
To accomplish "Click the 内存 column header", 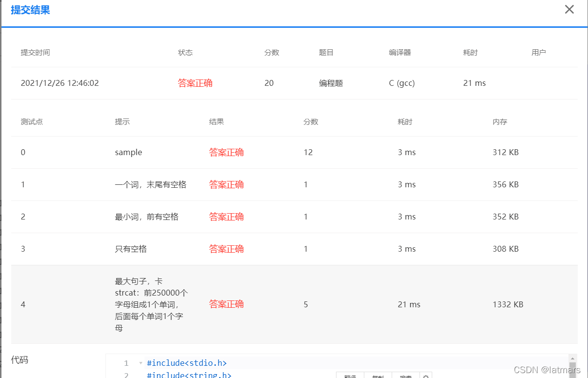I will tap(500, 122).
